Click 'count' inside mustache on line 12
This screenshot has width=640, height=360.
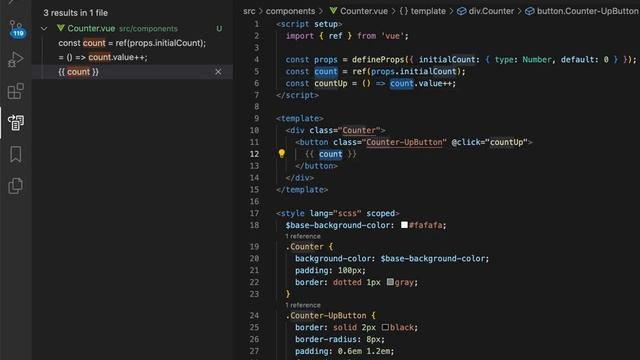coord(331,154)
